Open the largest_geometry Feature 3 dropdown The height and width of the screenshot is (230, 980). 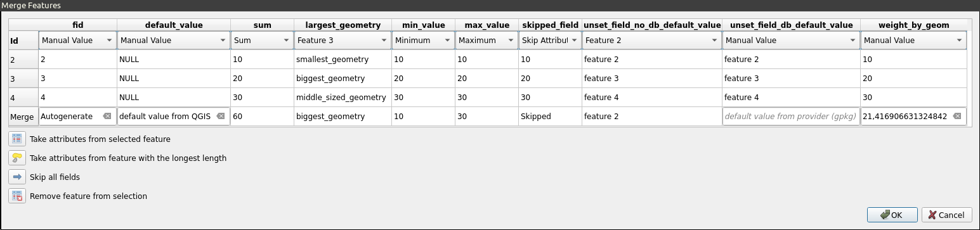343,41
